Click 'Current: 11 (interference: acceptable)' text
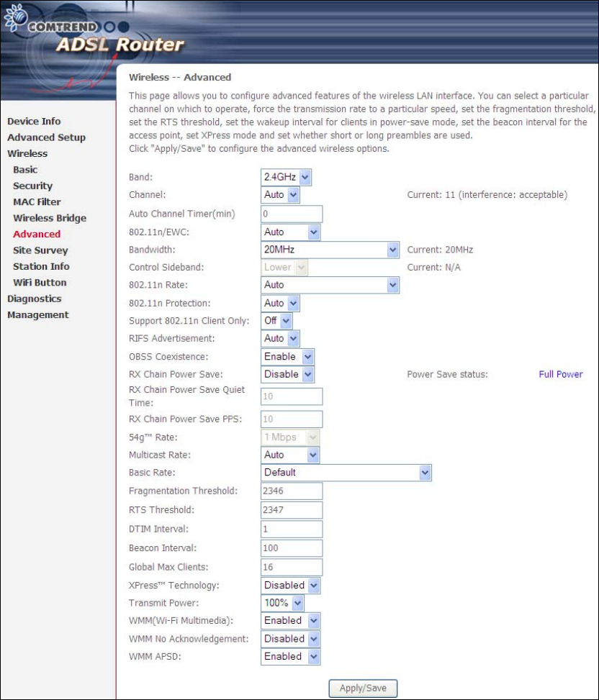Image resolution: width=599 pixels, height=700 pixels. (487, 195)
